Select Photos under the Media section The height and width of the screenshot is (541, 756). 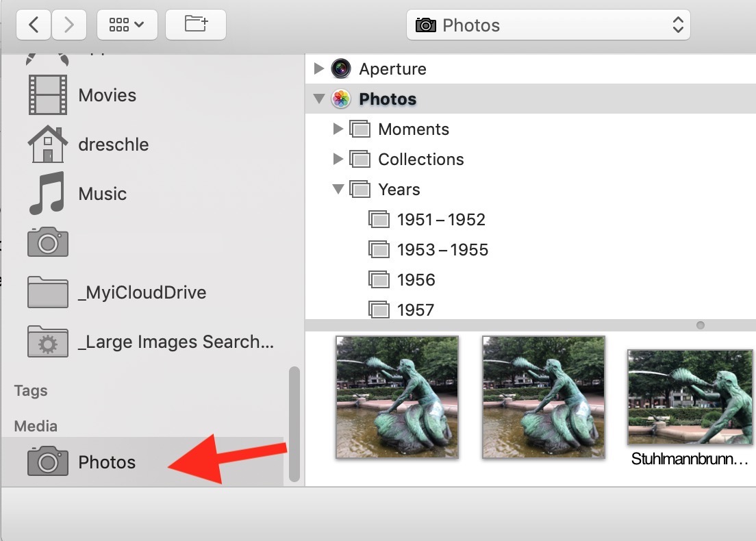(x=142, y=462)
